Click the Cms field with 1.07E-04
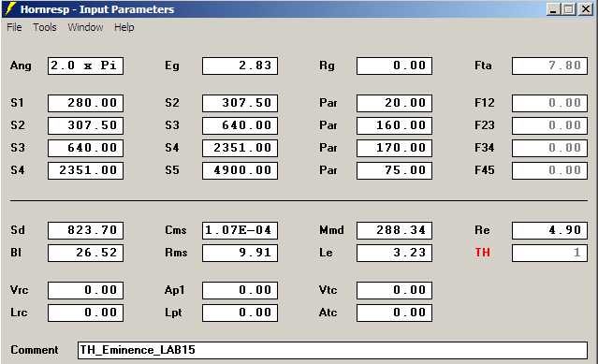 pos(240,230)
